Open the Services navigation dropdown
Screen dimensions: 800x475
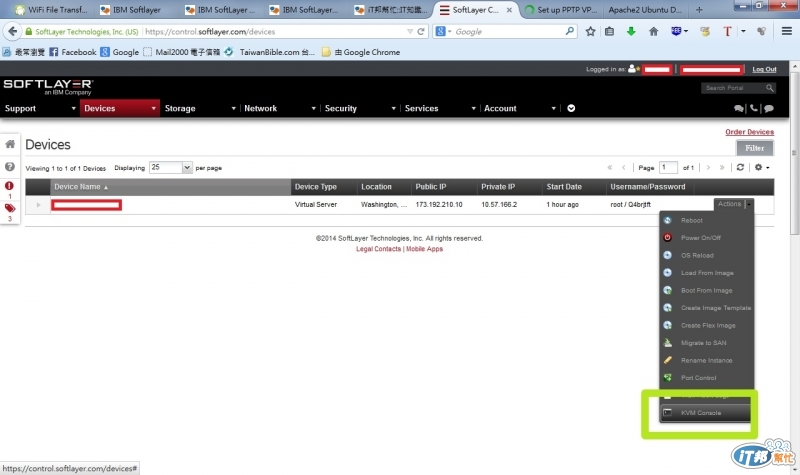click(440, 108)
